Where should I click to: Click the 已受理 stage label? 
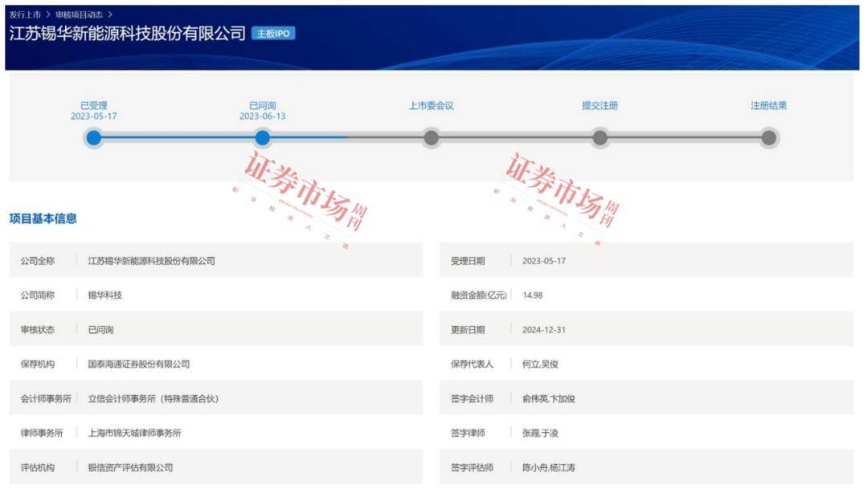pos(93,105)
